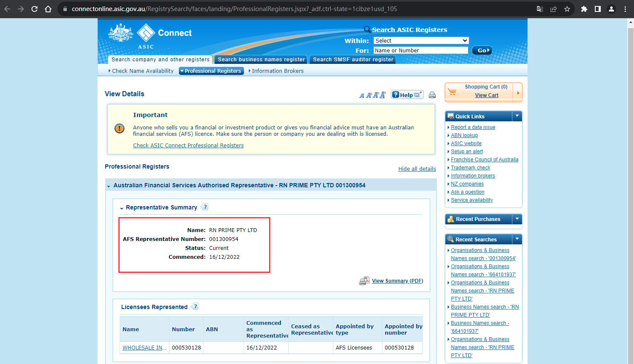Open the browser extensions puzzle icon
Image resolution: width=634 pixels, height=364 pixels.
coord(584,9)
